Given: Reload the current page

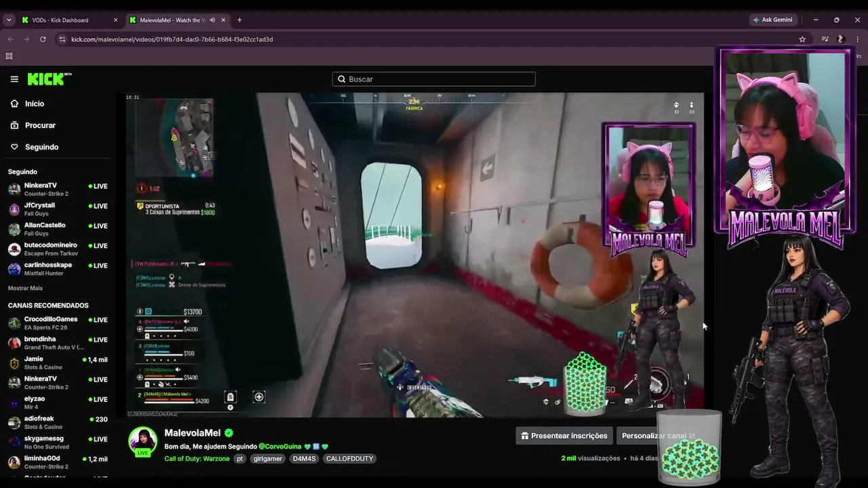Looking at the screenshot, I should [x=43, y=39].
